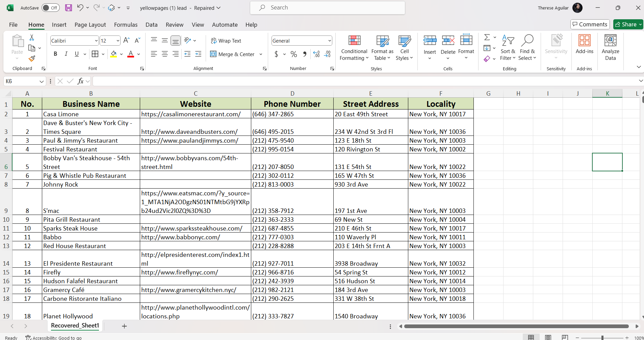Click the Save icon in title bar

69,8
